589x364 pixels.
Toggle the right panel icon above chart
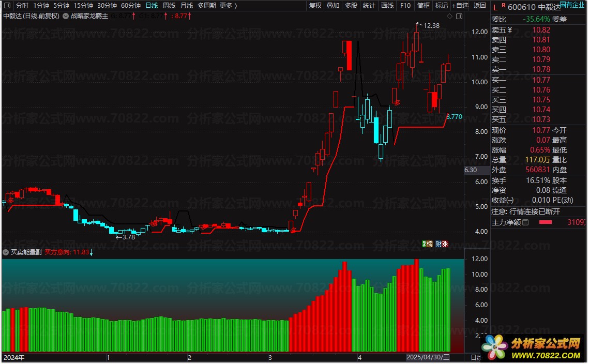click(x=459, y=16)
